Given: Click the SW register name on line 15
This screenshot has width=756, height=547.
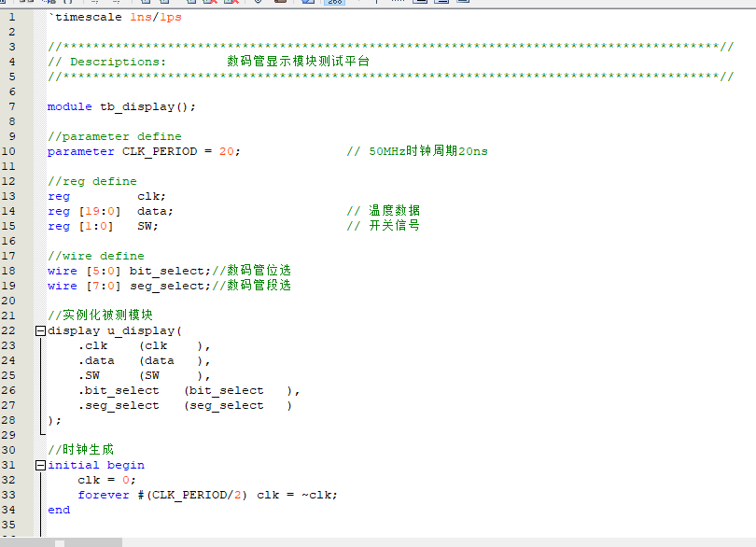Looking at the screenshot, I should pyautogui.click(x=144, y=226).
